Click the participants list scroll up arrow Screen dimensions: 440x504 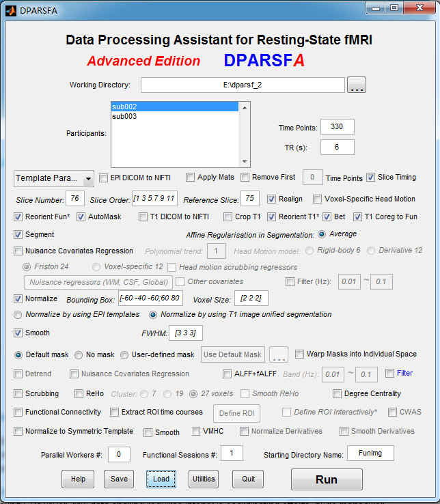[x=245, y=108]
